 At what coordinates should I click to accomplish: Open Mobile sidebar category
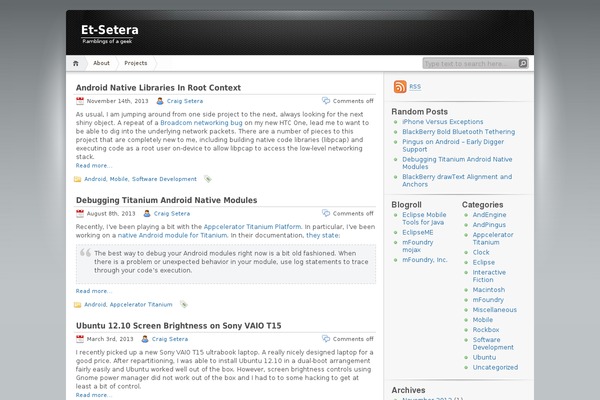483,320
